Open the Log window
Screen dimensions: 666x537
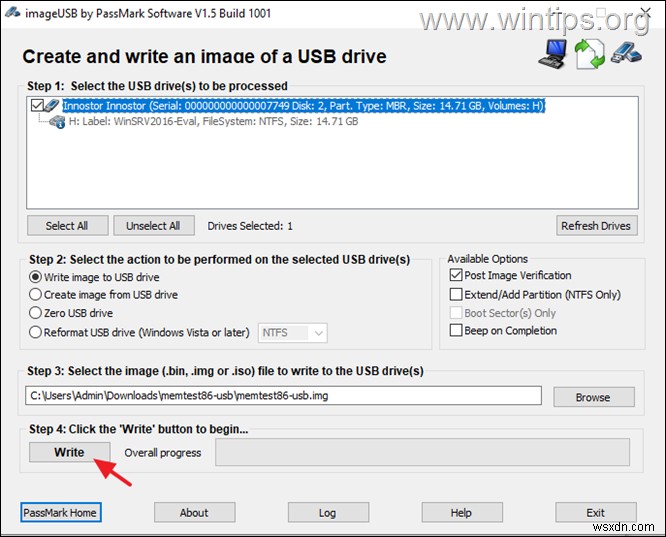(x=328, y=513)
